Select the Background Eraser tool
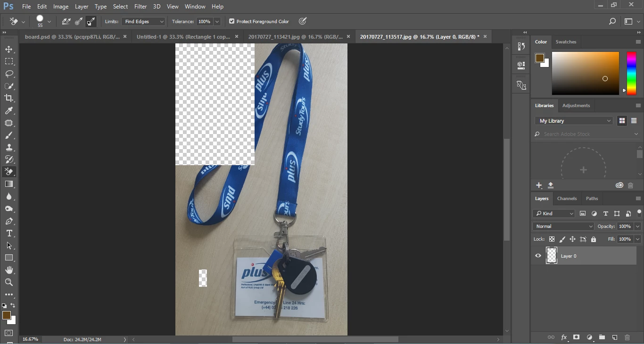644x344 pixels. [x=9, y=172]
